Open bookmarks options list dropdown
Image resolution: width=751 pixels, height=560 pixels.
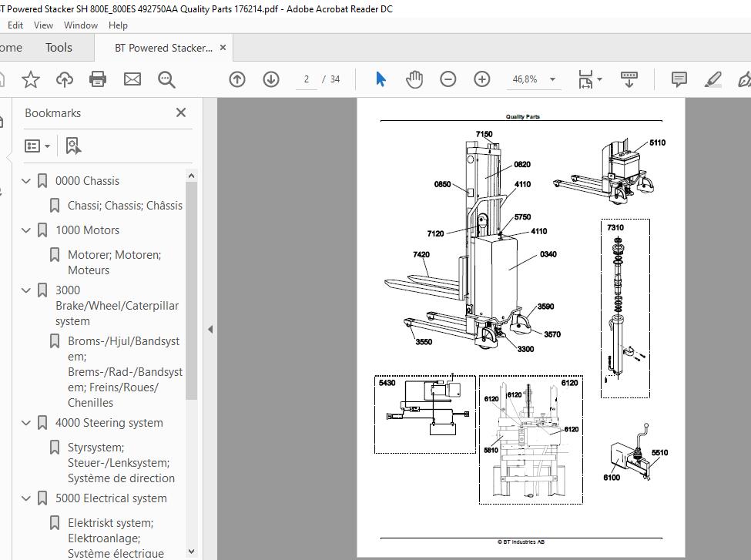tap(37, 146)
